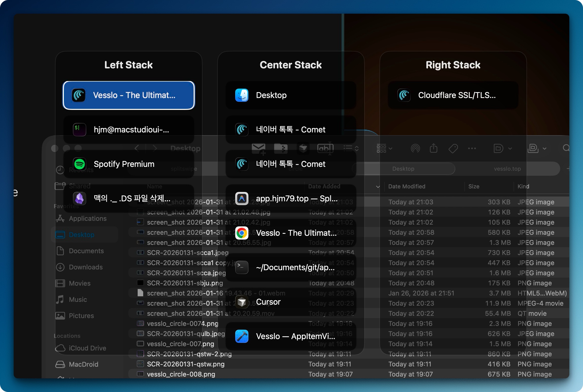Pick app.hjm79.top window in Center Stack
The height and width of the screenshot is (392, 583).
point(291,199)
